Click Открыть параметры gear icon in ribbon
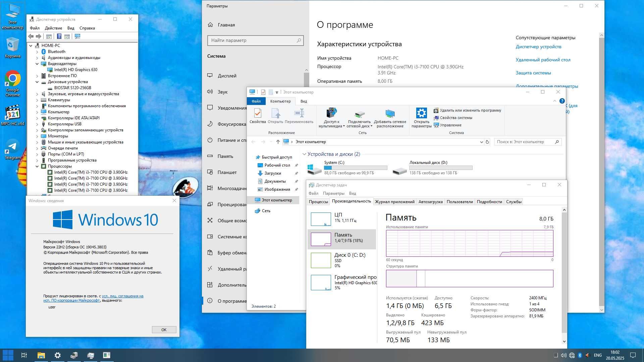Viewport: 644px width, 362px height. (x=421, y=118)
